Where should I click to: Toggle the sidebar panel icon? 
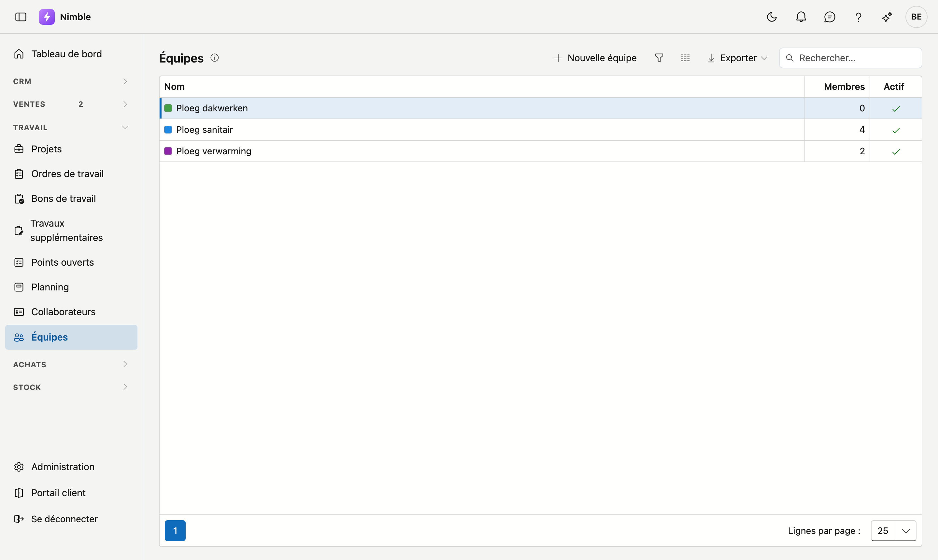click(x=21, y=17)
